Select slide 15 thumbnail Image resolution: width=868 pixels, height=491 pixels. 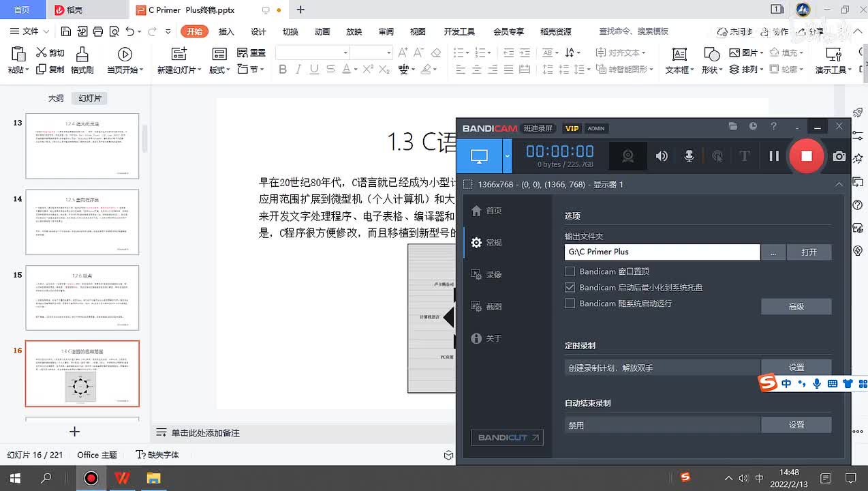coord(82,298)
